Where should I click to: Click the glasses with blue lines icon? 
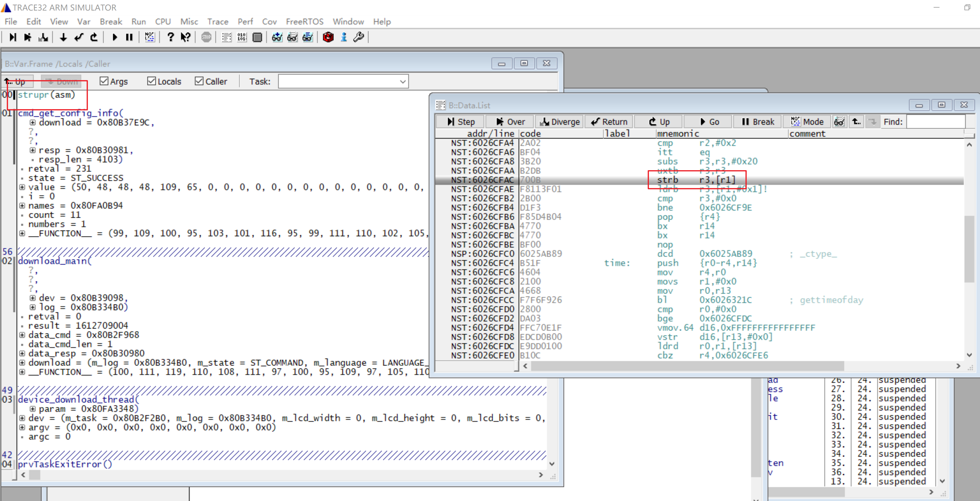pos(308,37)
